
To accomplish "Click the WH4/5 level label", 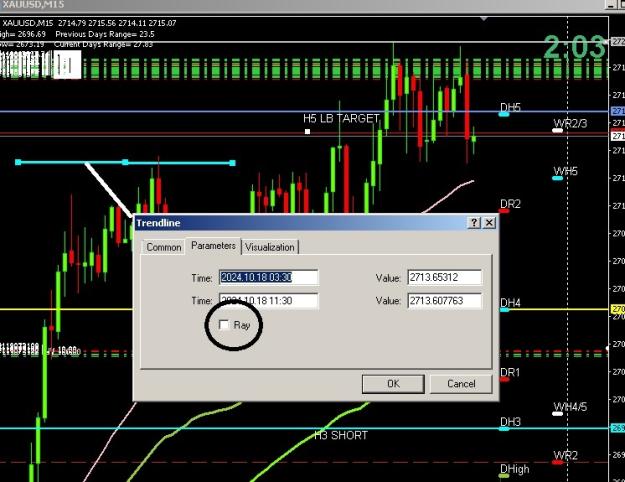I will [570, 407].
